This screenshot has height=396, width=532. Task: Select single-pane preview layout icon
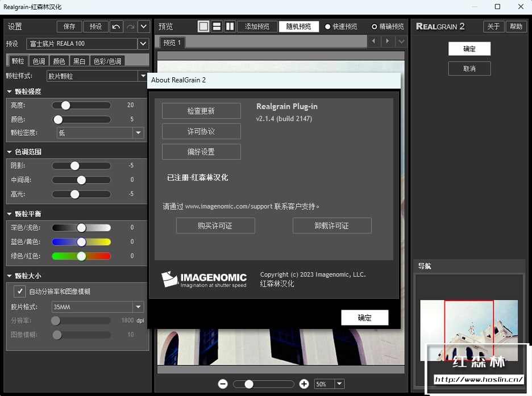(203, 27)
